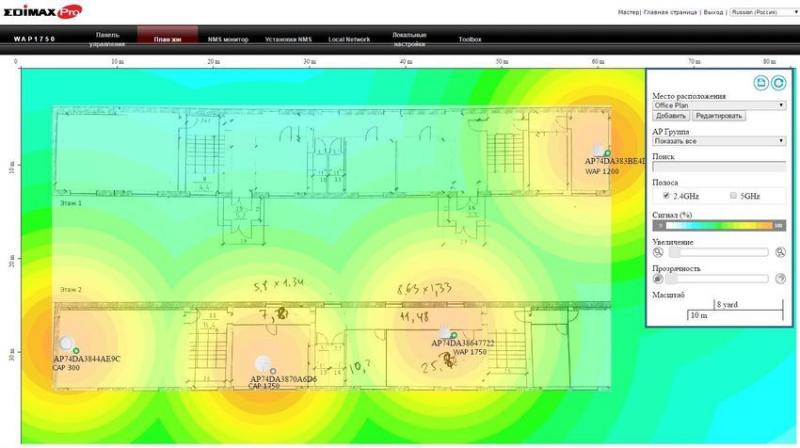Click the transparent icon right of transparency slider
The height and width of the screenshot is (448, 800).
780,279
